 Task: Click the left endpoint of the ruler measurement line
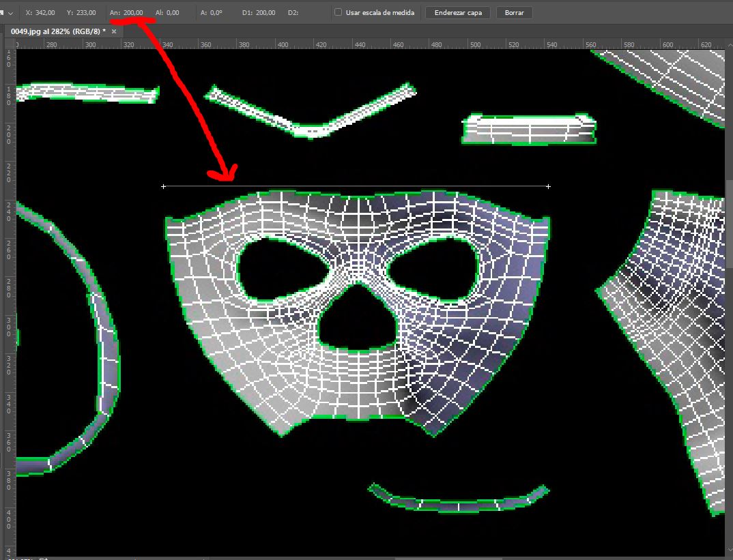click(163, 186)
